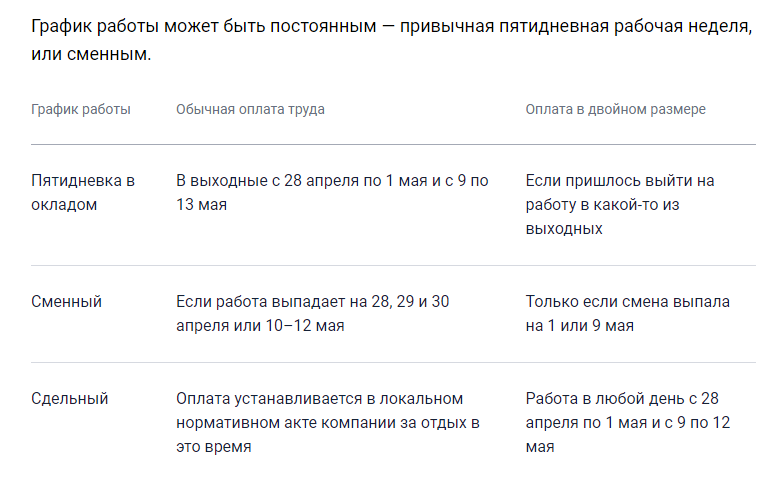Click the cell starting "Оплата устанавливается в локальном"
Image resolution: width=780 pixels, height=477 pixels.
click(x=328, y=423)
